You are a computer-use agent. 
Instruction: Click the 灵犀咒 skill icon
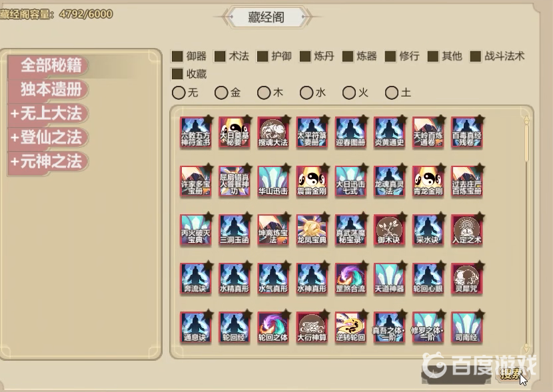467,279
